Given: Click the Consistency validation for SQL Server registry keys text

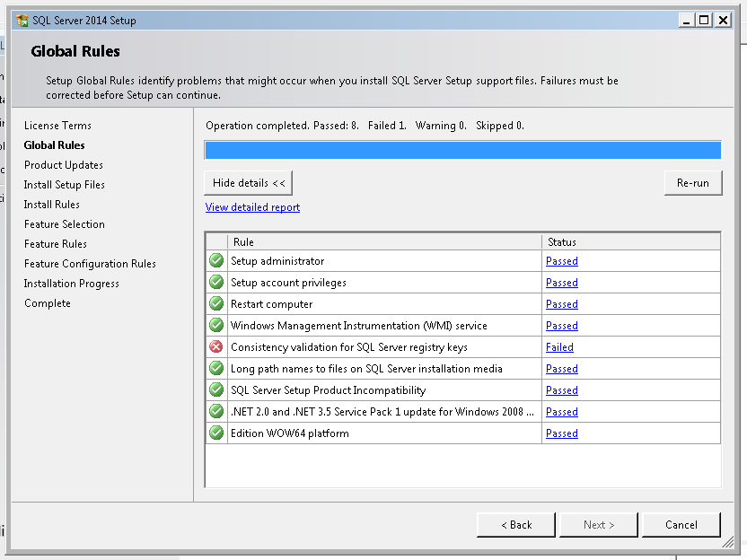Looking at the screenshot, I should [349, 347].
